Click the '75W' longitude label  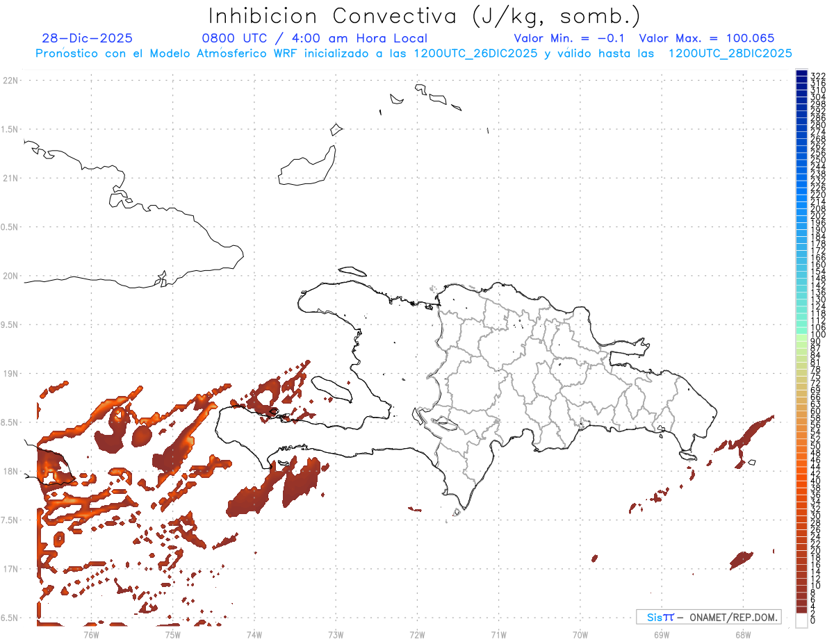173,634
